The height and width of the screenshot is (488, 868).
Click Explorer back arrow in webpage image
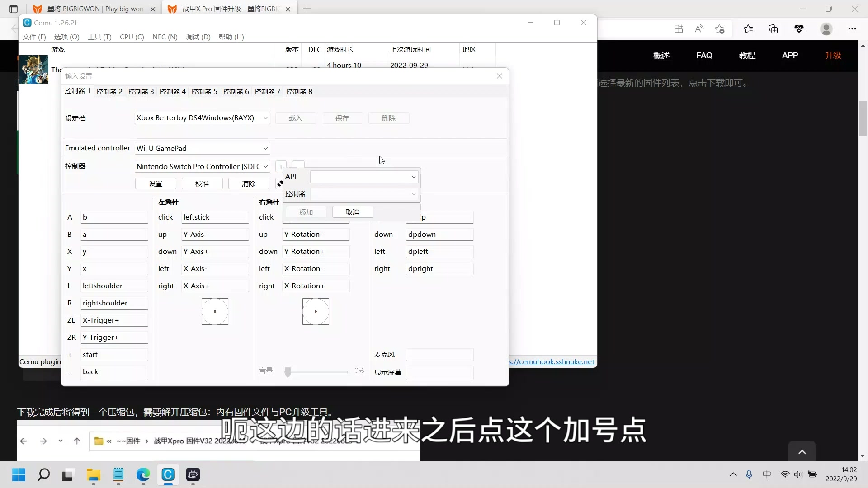[x=24, y=441]
